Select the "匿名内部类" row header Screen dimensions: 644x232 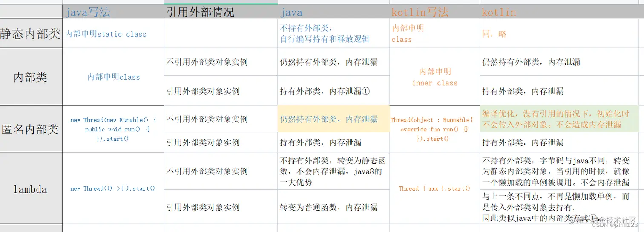click(x=31, y=129)
